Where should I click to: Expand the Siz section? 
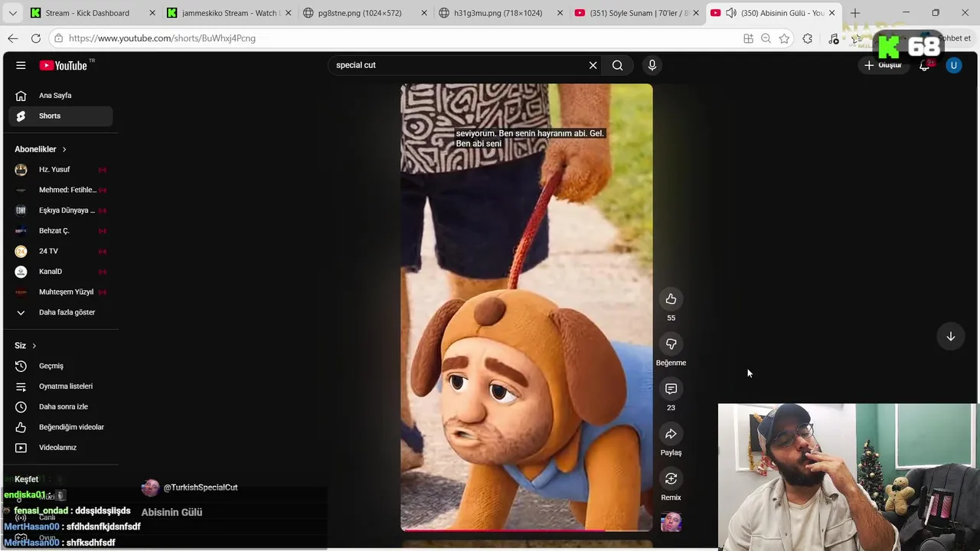point(26,346)
